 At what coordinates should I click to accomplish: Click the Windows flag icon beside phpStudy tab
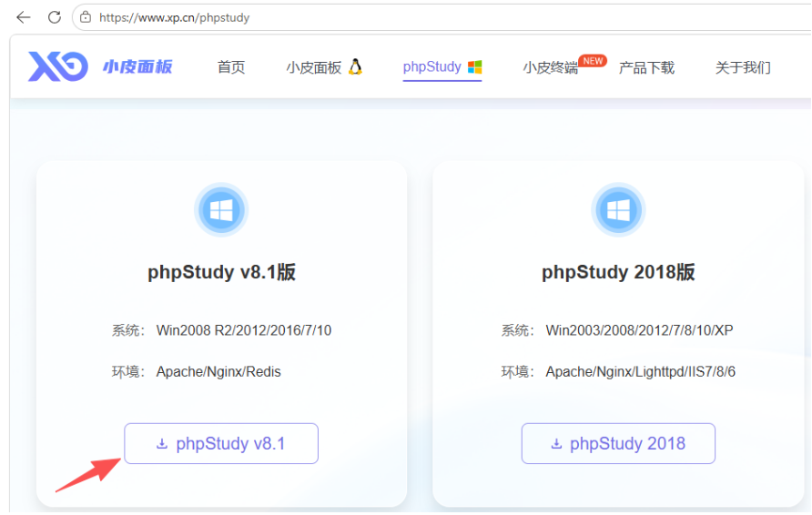pyautogui.click(x=475, y=66)
